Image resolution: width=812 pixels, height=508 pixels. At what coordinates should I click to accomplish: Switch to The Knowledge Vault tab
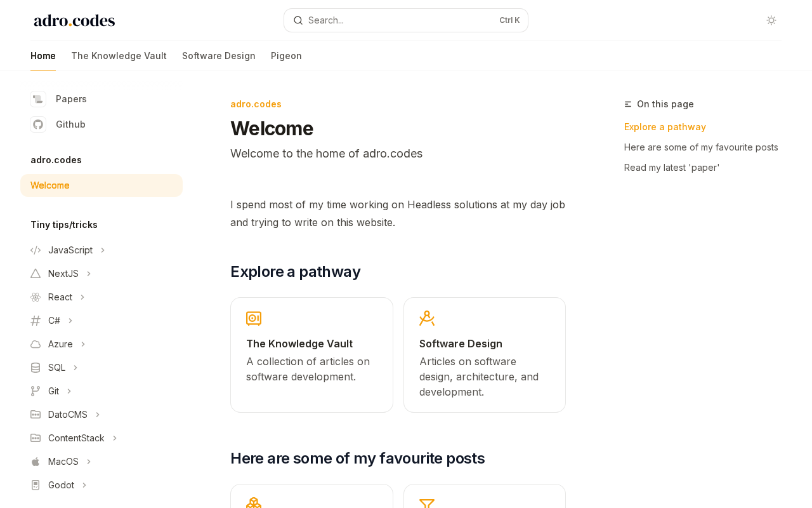pos(119,56)
